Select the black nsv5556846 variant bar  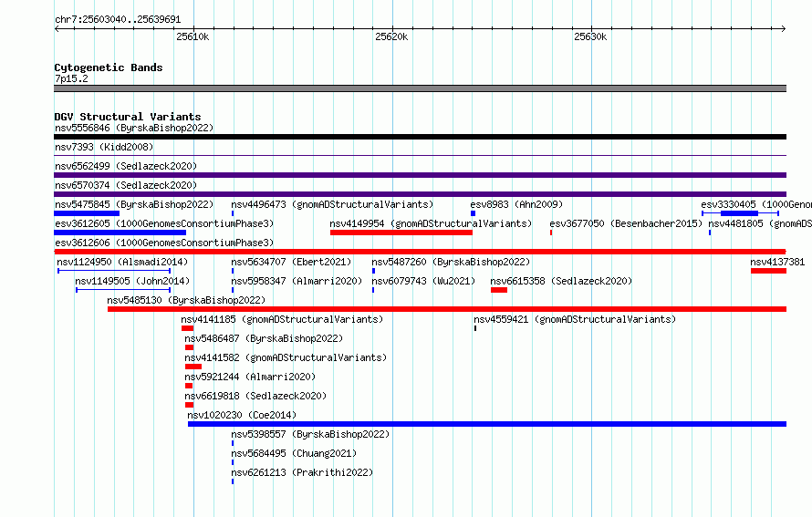(420, 137)
